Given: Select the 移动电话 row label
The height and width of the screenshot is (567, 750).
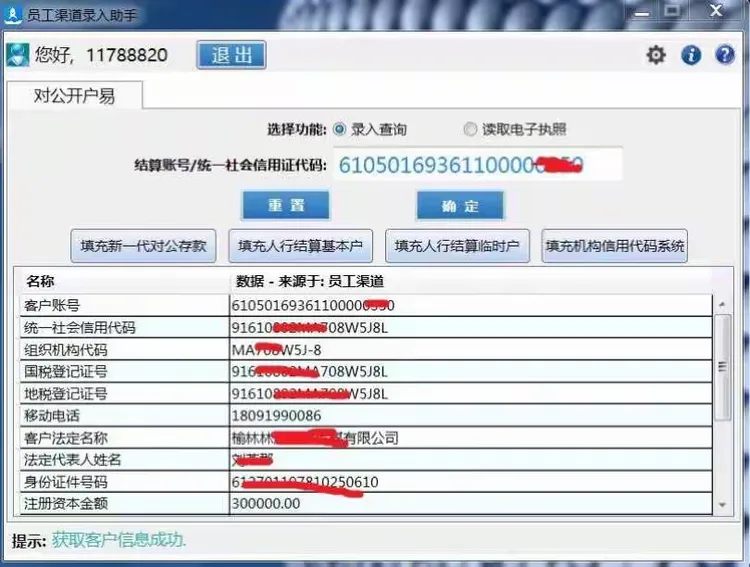Looking at the screenshot, I should [52, 415].
